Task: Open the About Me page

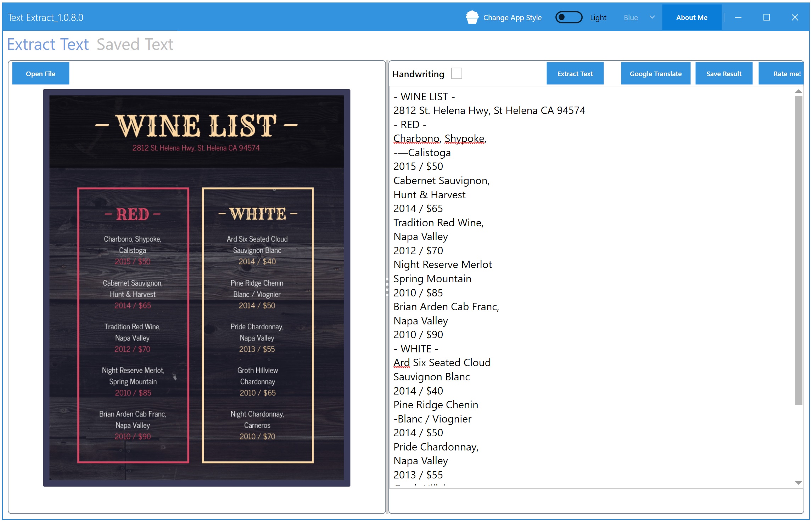Action: (691, 17)
